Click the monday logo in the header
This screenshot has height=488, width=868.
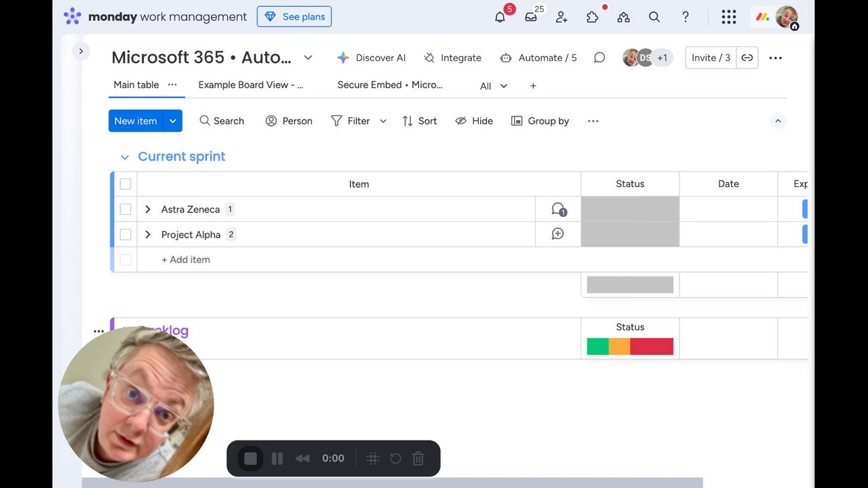(x=155, y=16)
